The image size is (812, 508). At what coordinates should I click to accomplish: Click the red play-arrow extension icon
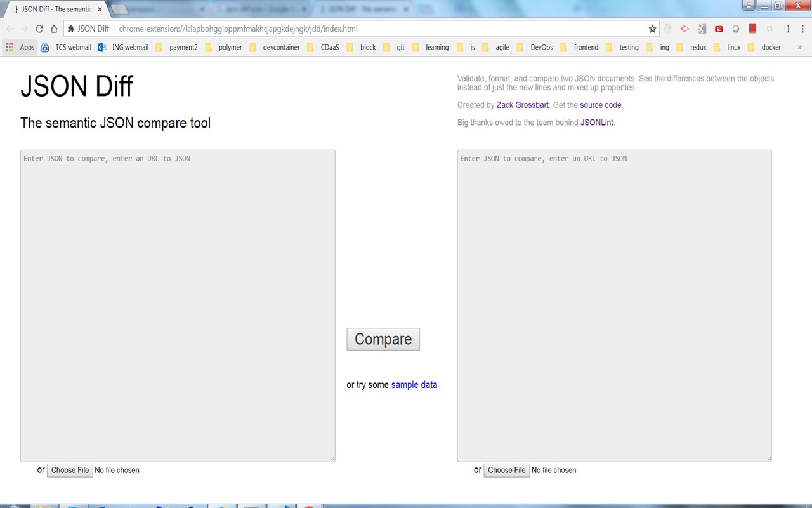coord(685,29)
